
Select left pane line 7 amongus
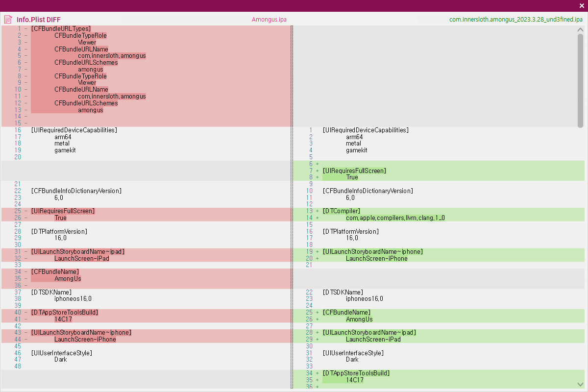(x=91, y=70)
